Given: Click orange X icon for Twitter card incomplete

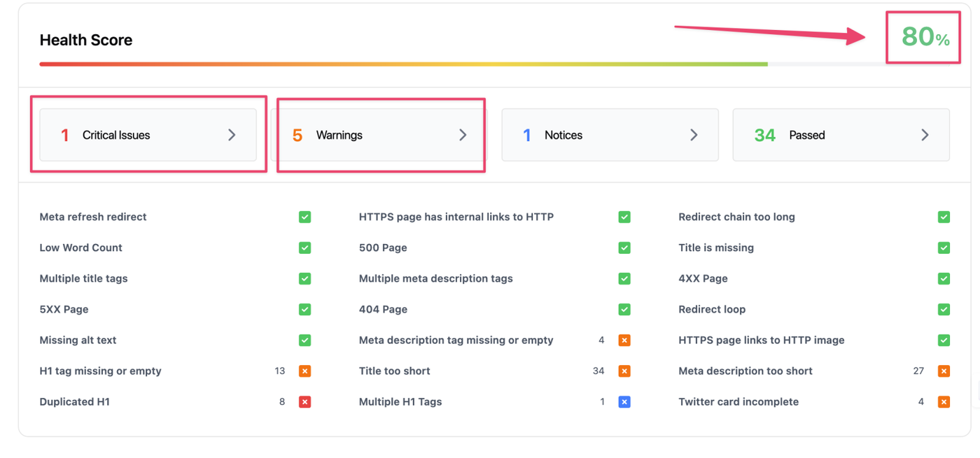Looking at the screenshot, I should click(944, 402).
